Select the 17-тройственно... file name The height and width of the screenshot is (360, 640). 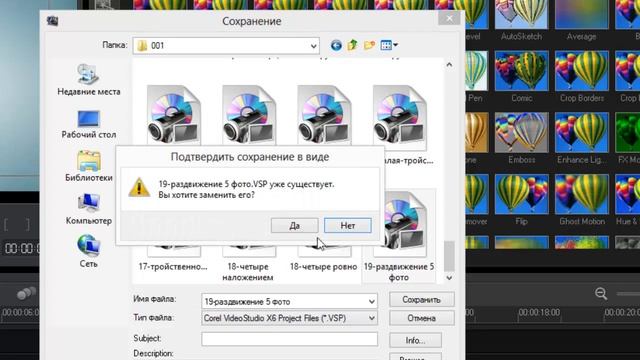(173, 267)
